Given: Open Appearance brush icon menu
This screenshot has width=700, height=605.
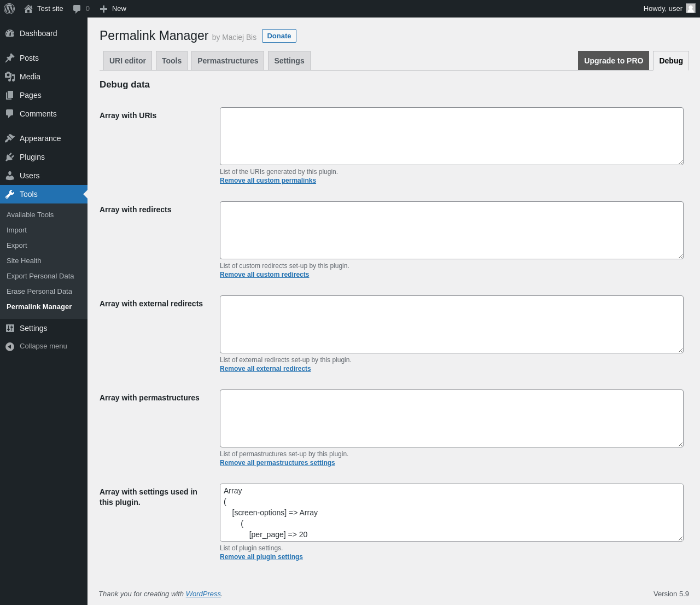Looking at the screenshot, I should point(10,138).
